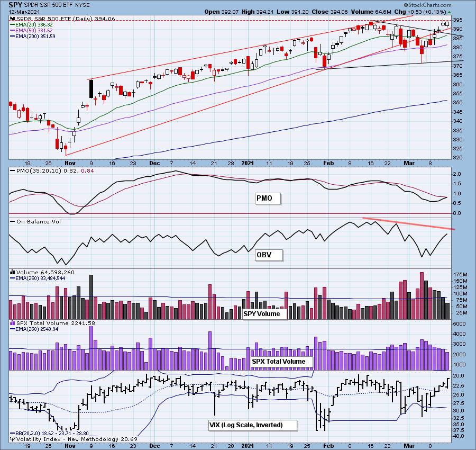The width and height of the screenshot is (476, 450).
Task: Click the boxed SPX Total Volume label
Action: click(282, 361)
